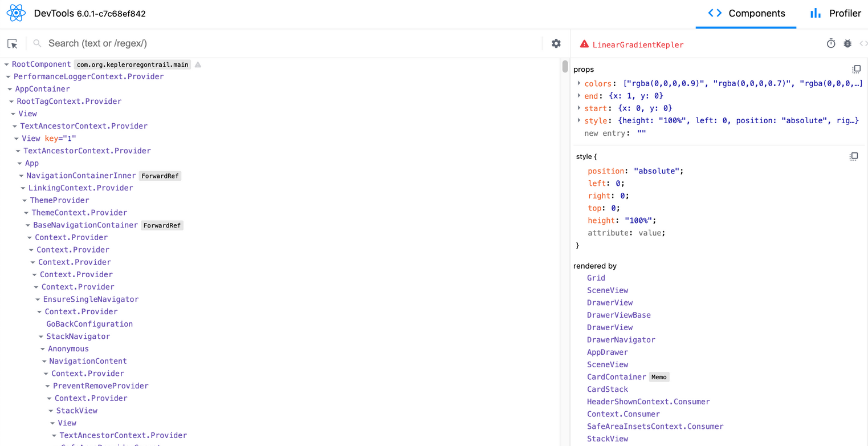868x446 pixels.
Task: Activate the element inspector picker icon
Action: 13,44
